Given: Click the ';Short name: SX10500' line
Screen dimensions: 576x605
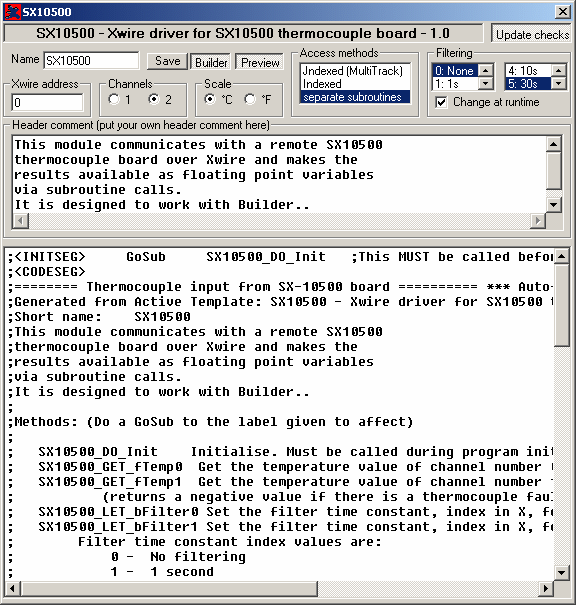Looking at the screenshot, I should coord(99,316).
